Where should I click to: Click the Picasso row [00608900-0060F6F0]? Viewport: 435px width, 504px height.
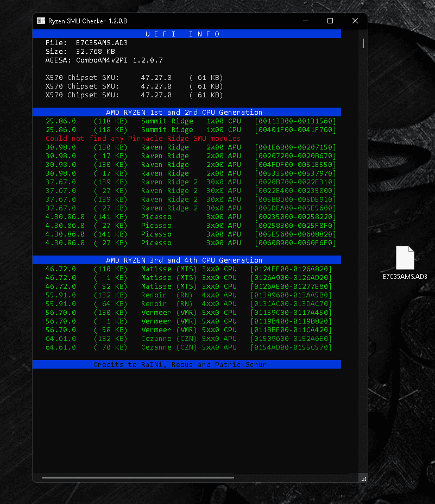tap(191, 242)
